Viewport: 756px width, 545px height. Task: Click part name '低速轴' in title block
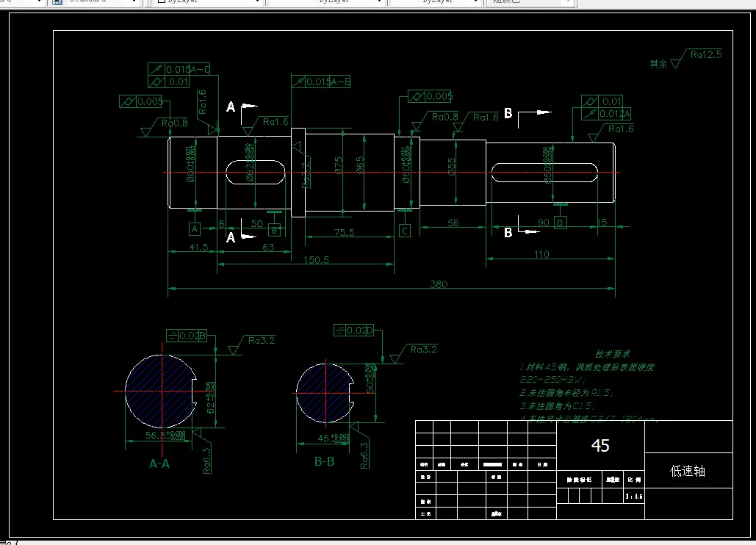coord(688,471)
